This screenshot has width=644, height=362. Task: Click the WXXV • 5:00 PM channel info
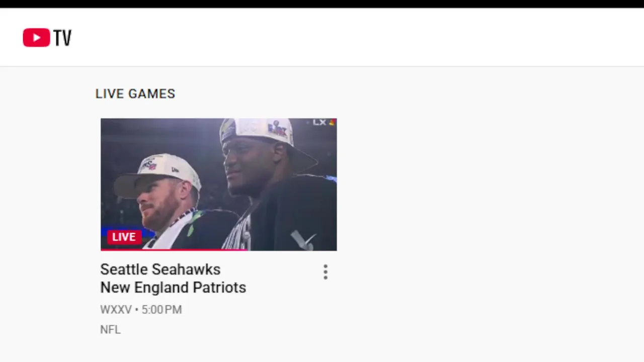141,310
